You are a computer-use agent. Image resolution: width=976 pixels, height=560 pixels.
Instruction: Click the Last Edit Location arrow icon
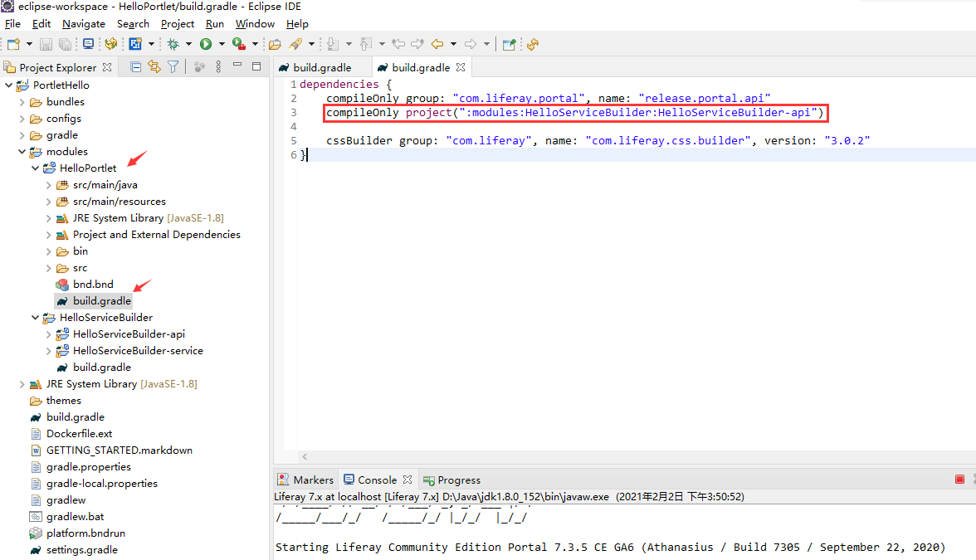[398, 44]
